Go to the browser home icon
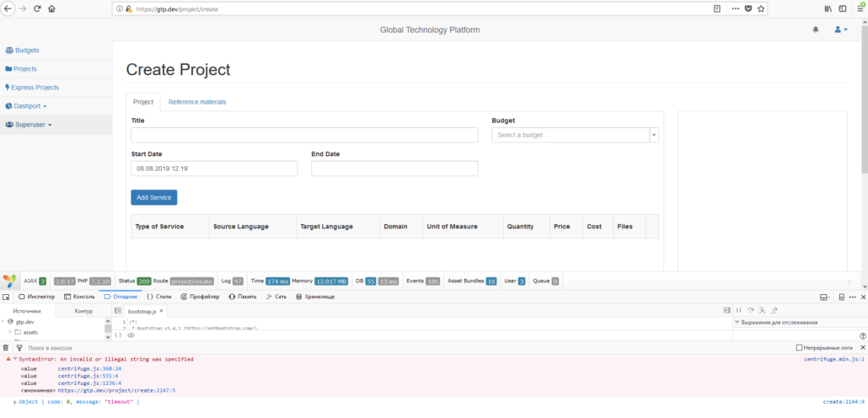 coord(51,8)
